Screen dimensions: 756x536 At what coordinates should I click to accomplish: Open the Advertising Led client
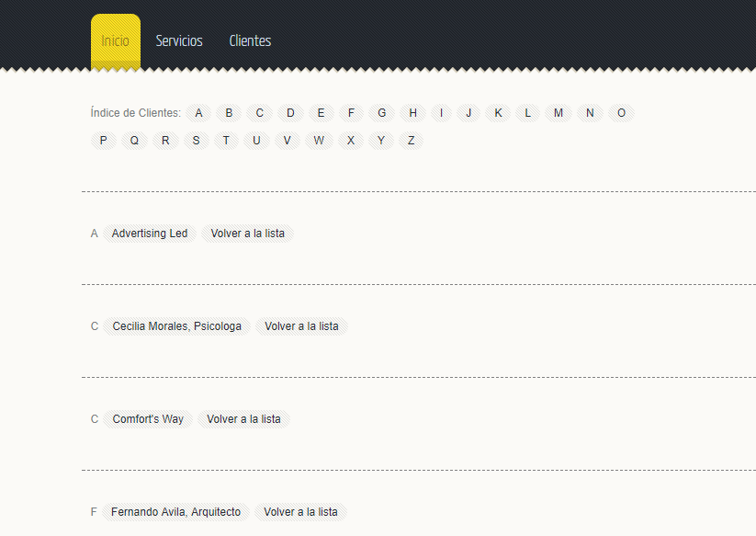[150, 234]
